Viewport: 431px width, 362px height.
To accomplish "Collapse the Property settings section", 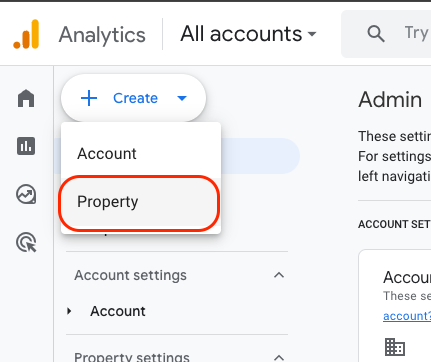I will point(279,357).
